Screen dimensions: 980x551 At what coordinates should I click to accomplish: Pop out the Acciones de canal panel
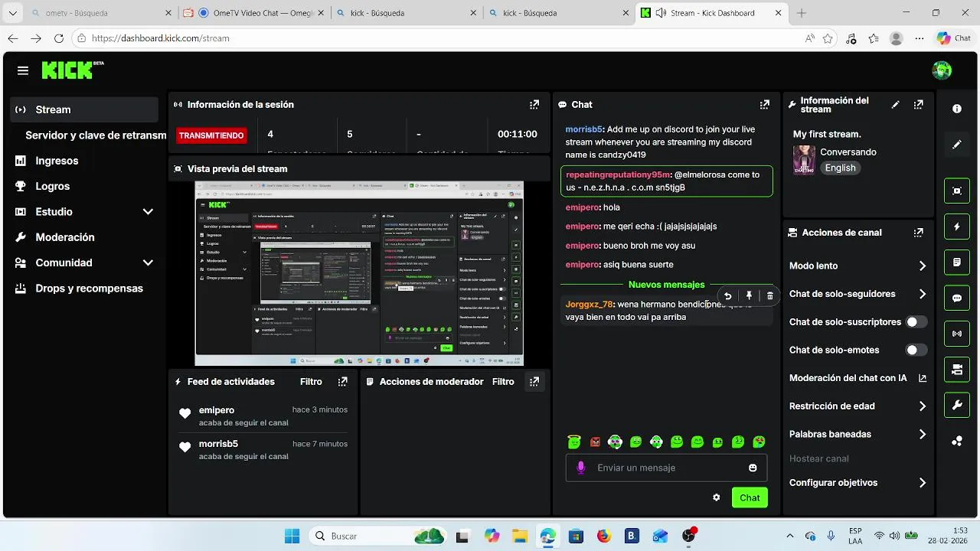[x=919, y=233]
